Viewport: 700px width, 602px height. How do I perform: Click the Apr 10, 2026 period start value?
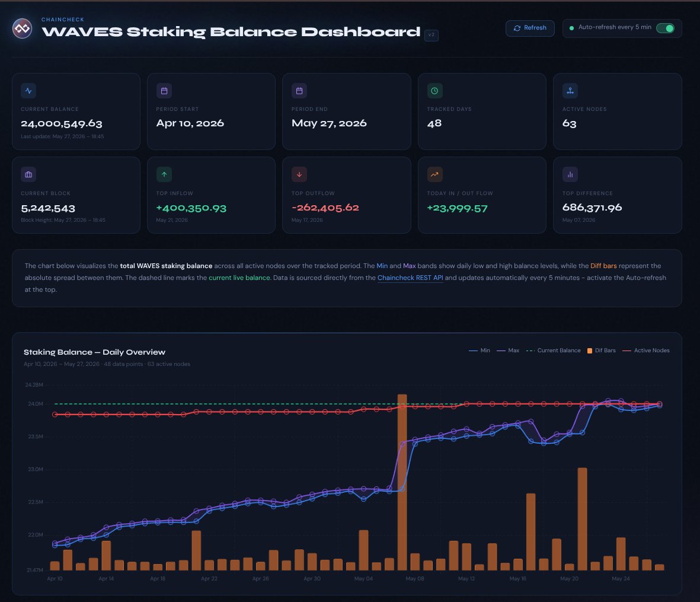[x=190, y=123]
